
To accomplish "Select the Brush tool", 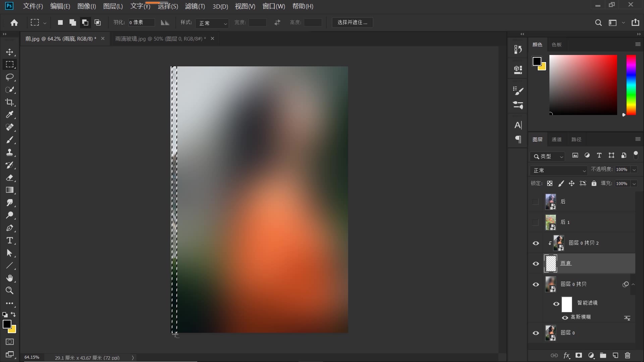I will [x=10, y=140].
